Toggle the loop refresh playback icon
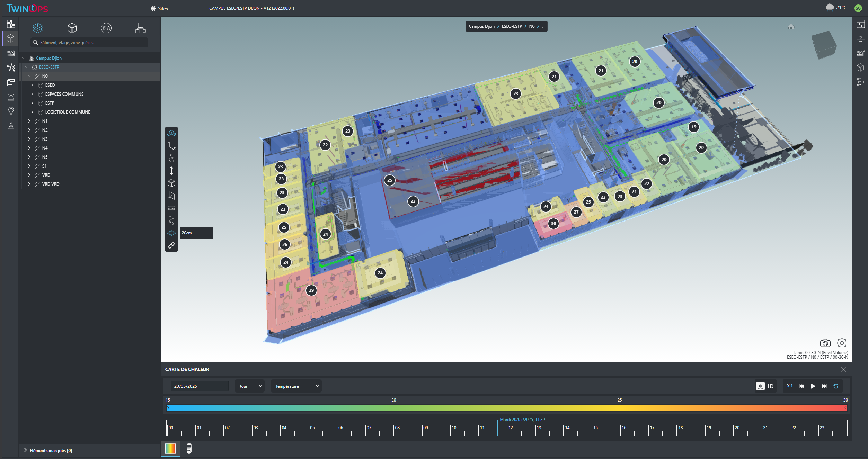 (836, 386)
